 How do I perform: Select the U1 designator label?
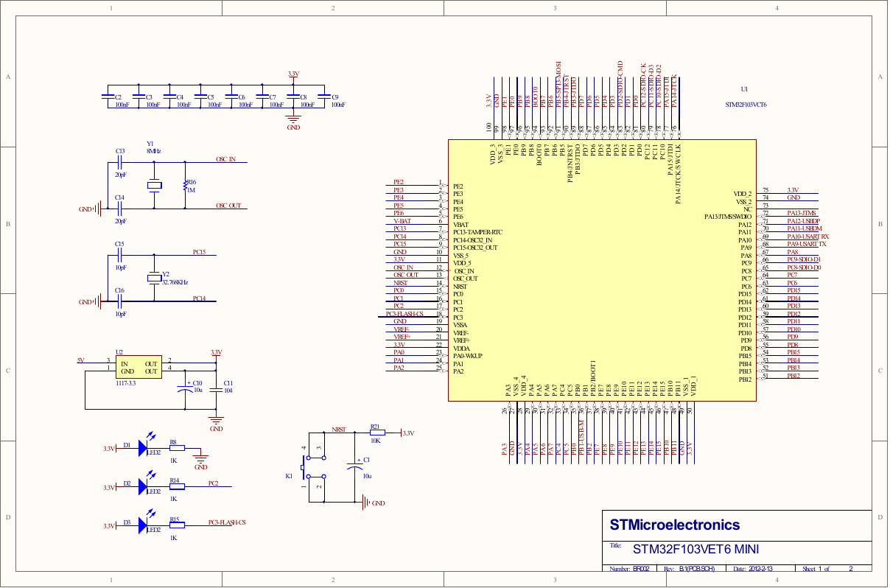[x=746, y=88]
